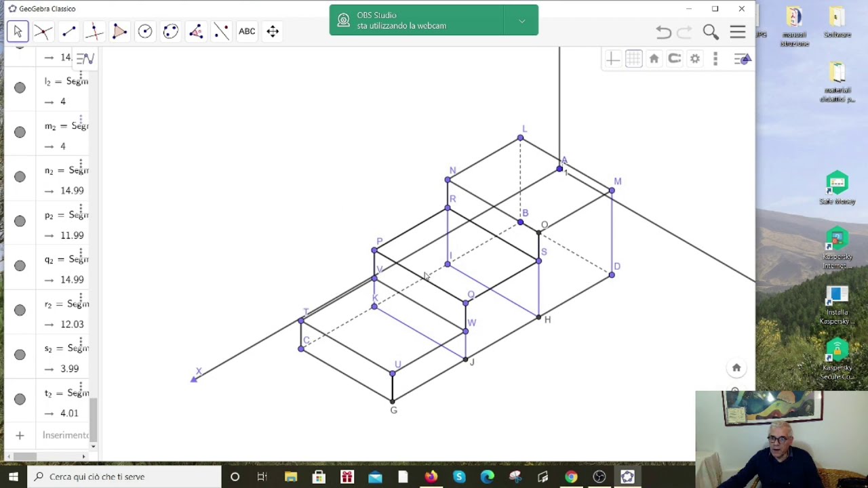Open algebra view style bar toggle
This screenshot has height=488, width=868.
click(85, 58)
